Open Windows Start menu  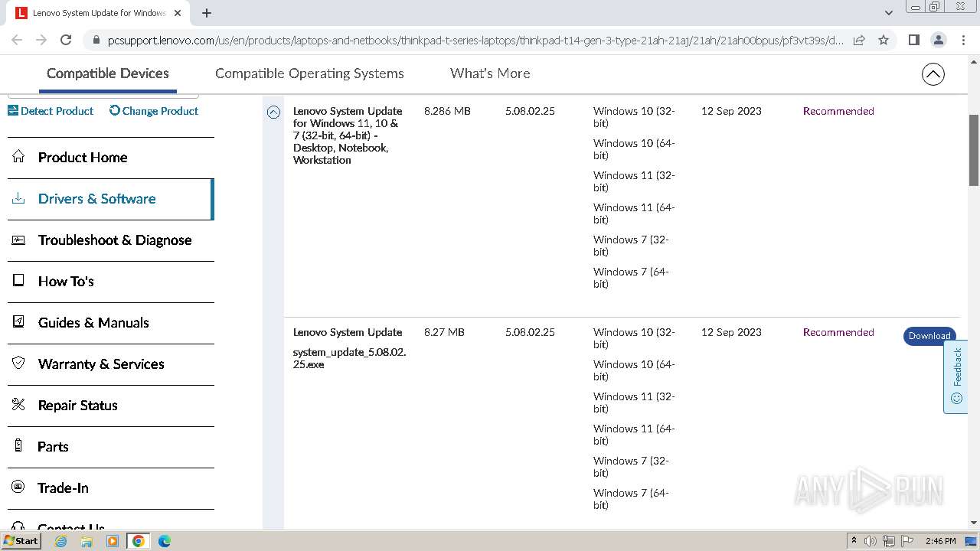pyautogui.click(x=21, y=541)
